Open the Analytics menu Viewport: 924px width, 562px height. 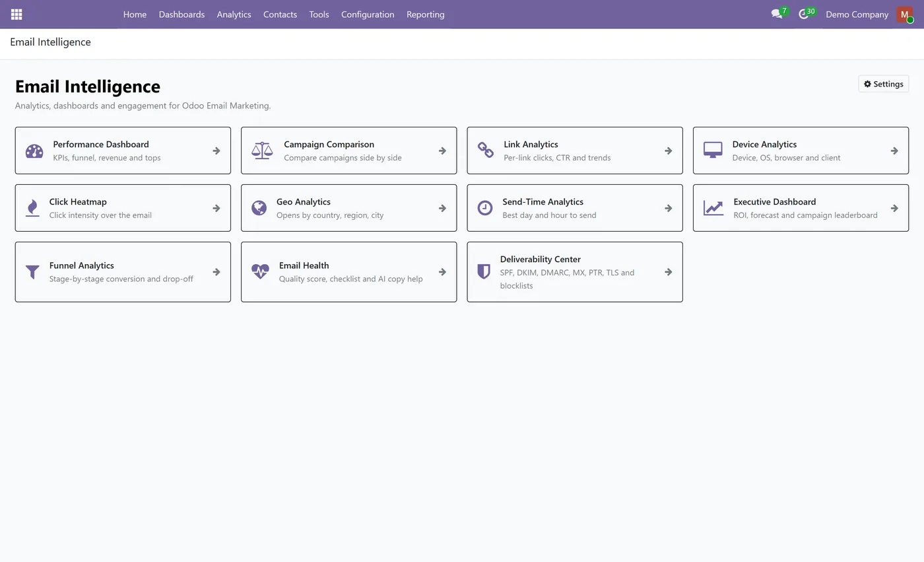[x=234, y=14]
